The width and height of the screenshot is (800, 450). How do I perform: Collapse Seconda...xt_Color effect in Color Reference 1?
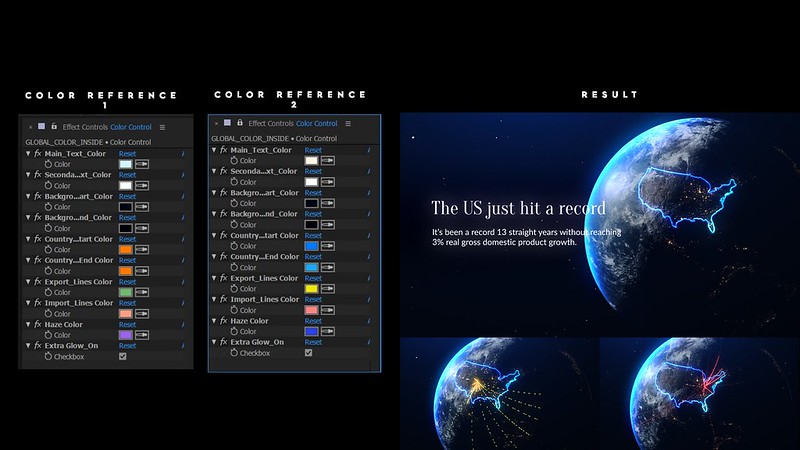(x=28, y=175)
